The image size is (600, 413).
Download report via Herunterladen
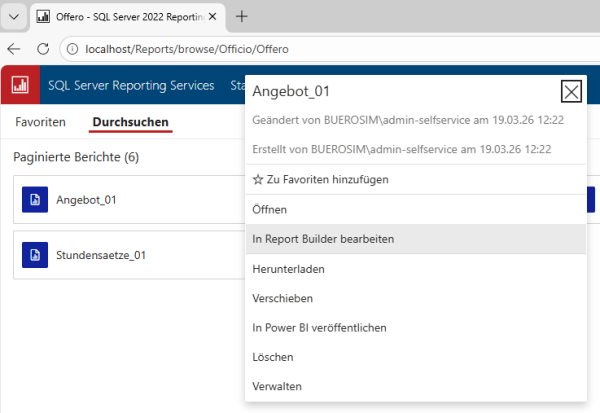[288, 269]
